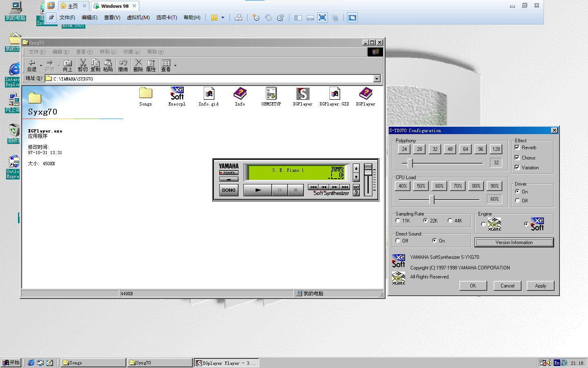Open the 选项卡(T) menu in VMware

coord(167,18)
